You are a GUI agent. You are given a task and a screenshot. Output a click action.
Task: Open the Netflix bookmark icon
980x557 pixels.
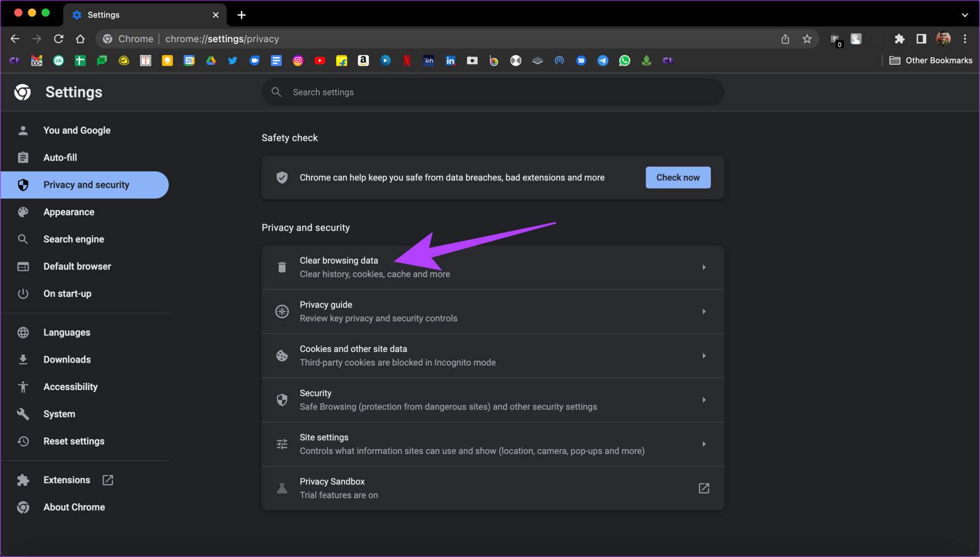(407, 61)
